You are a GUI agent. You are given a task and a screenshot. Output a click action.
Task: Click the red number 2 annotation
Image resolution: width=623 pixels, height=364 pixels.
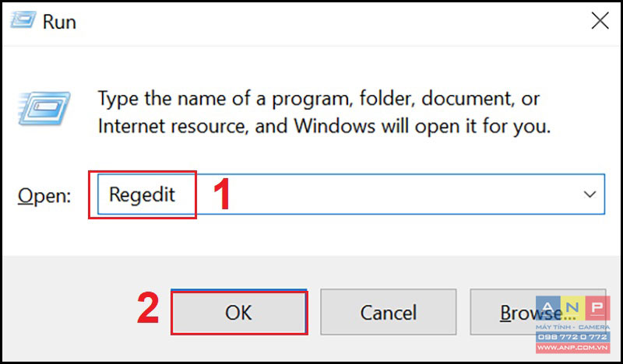[148, 308]
